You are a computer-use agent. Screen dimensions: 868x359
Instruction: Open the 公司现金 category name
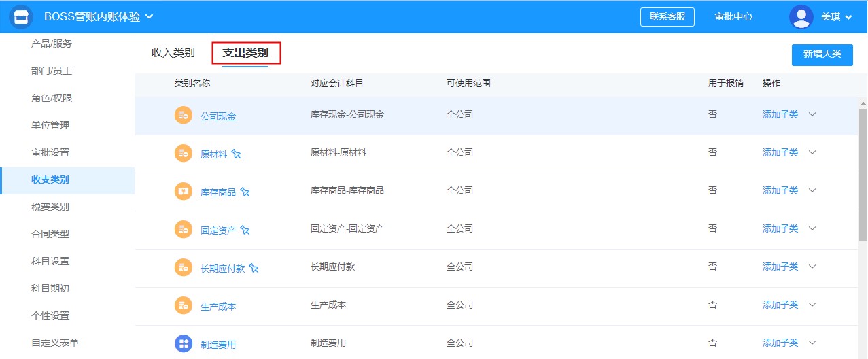pyautogui.click(x=218, y=116)
